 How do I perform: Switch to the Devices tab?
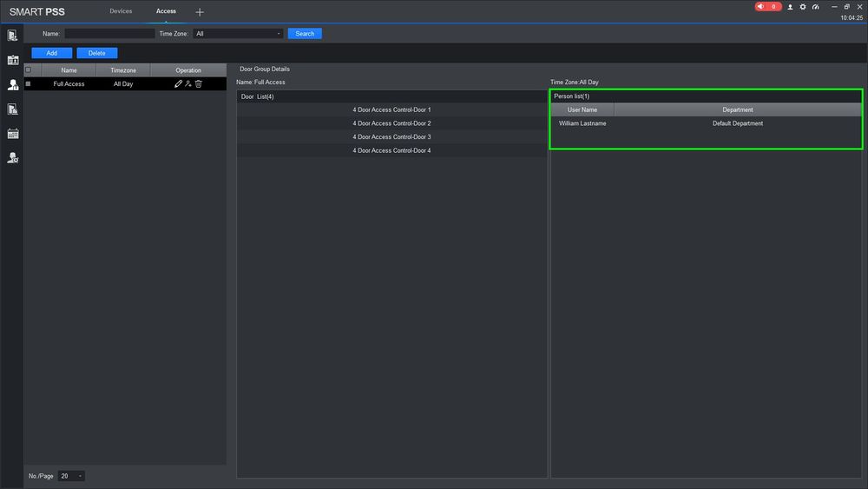pos(121,11)
